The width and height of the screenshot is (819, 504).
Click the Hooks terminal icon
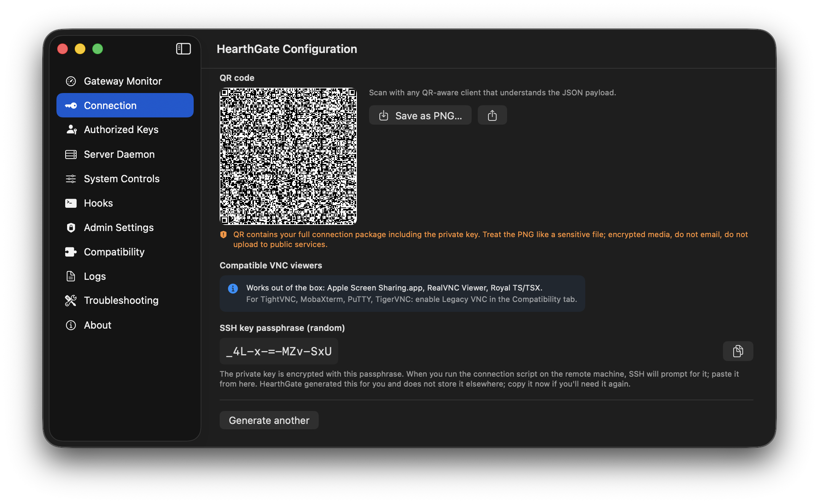point(71,203)
